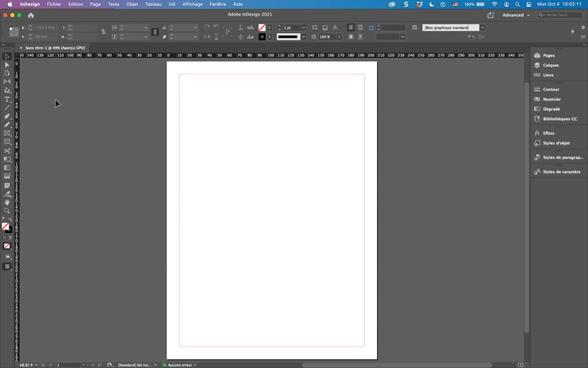This screenshot has height=368, width=588.
Task: Toggle the screen mode button in toolbar
Action: [x=7, y=266]
